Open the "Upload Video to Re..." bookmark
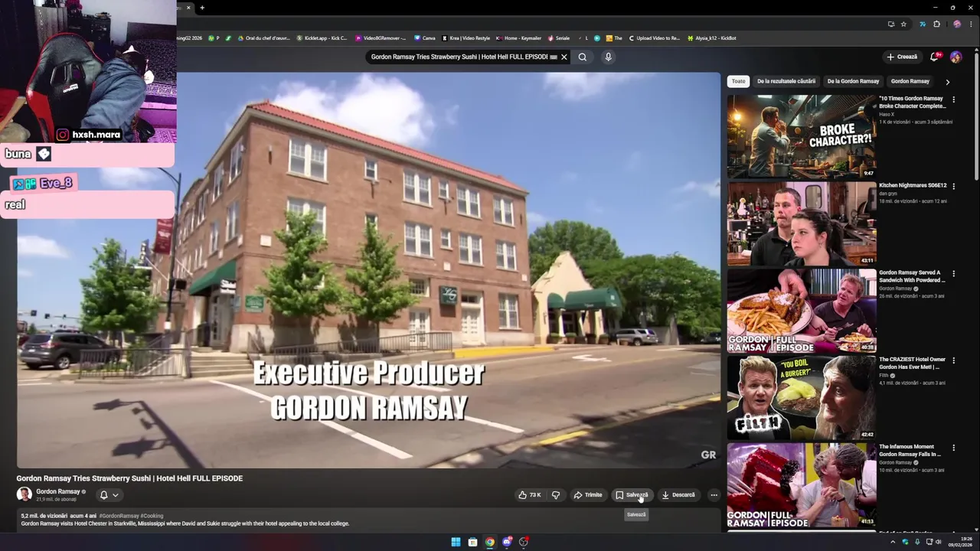This screenshot has width=980, height=551. tap(654, 37)
